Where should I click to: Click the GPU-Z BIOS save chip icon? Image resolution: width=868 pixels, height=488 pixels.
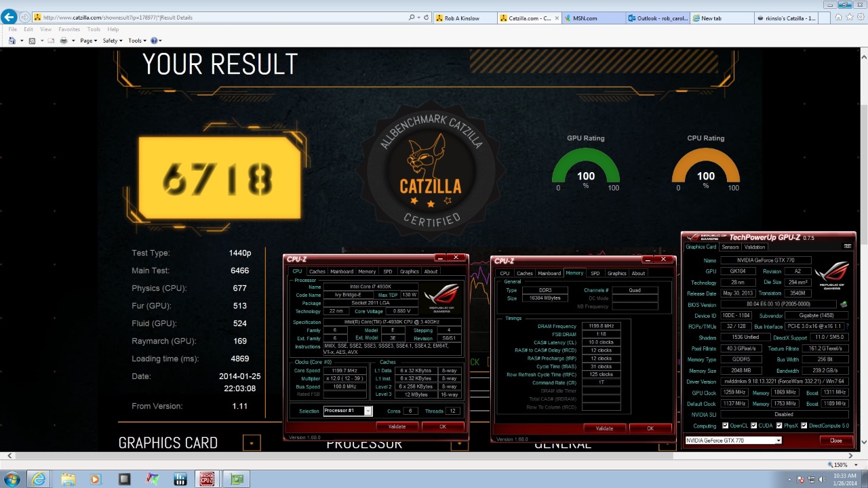coord(844,304)
